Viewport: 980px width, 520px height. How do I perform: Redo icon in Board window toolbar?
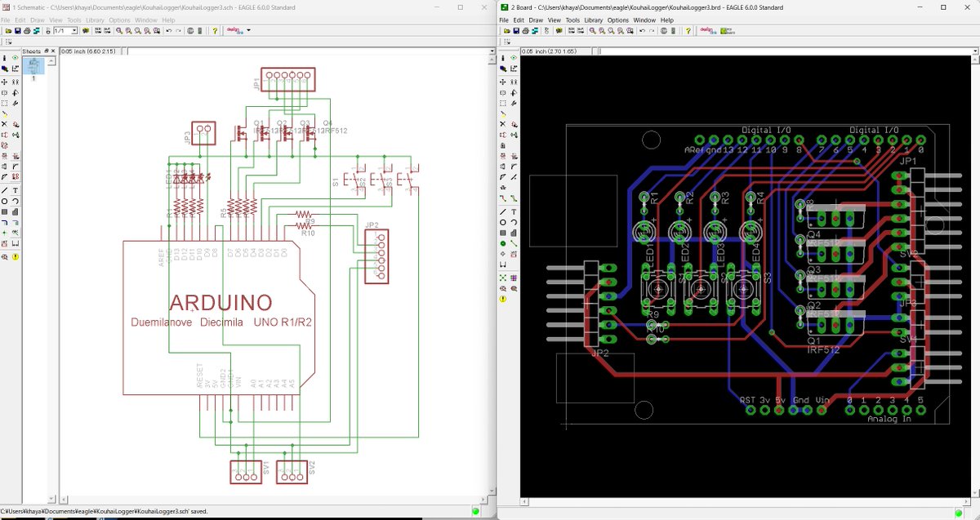[x=653, y=31]
